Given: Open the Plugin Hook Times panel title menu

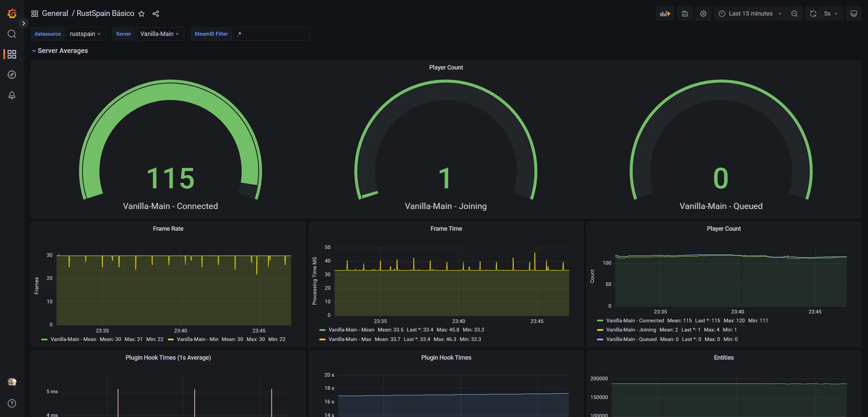Looking at the screenshot, I should click(x=446, y=358).
